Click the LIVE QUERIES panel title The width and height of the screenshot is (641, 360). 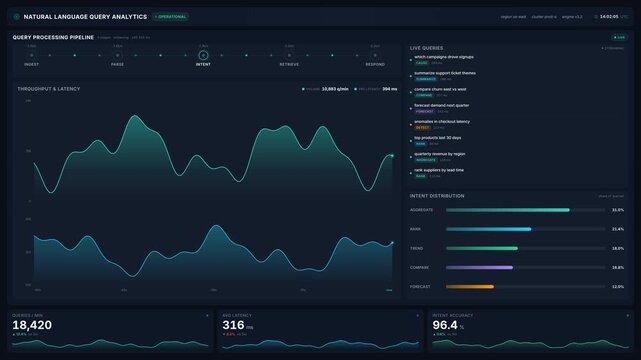[426, 48]
